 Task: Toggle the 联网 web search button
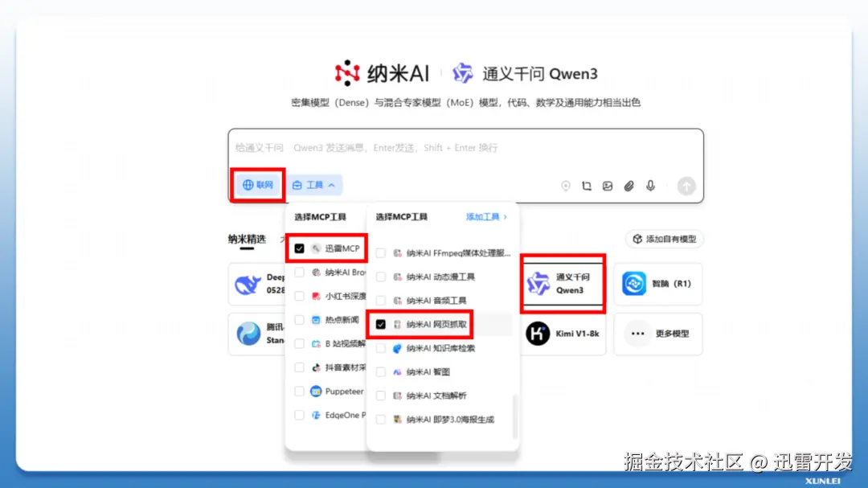coord(258,185)
